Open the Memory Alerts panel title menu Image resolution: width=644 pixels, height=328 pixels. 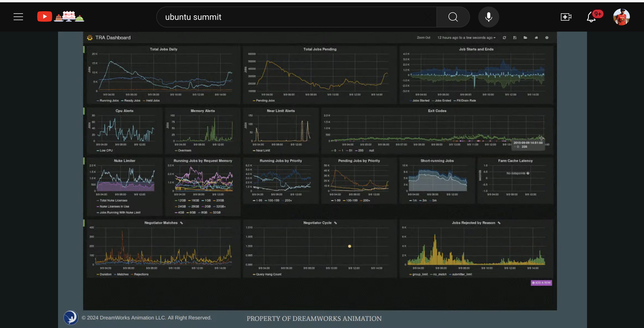tap(203, 111)
